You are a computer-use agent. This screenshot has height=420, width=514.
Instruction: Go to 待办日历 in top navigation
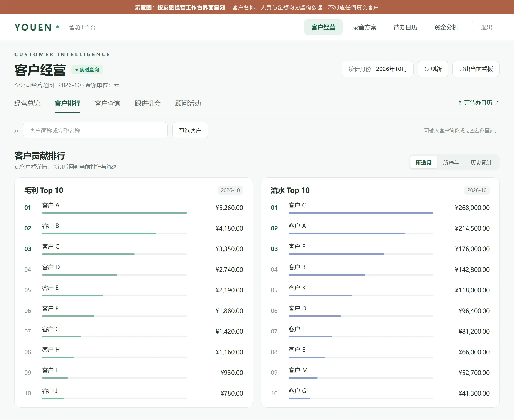(x=405, y=27)
